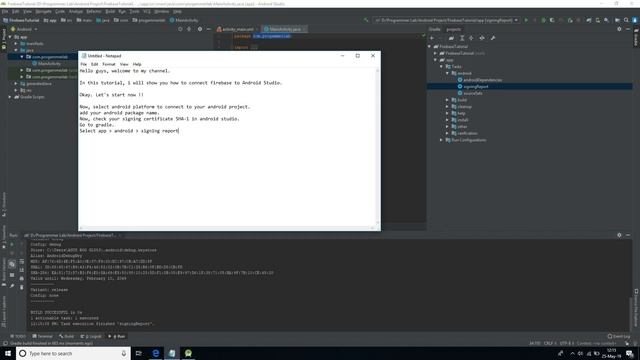Viewport: 640px width, 360px height.
Task: Open the Windows notification center icon
Action: [630, 353]
